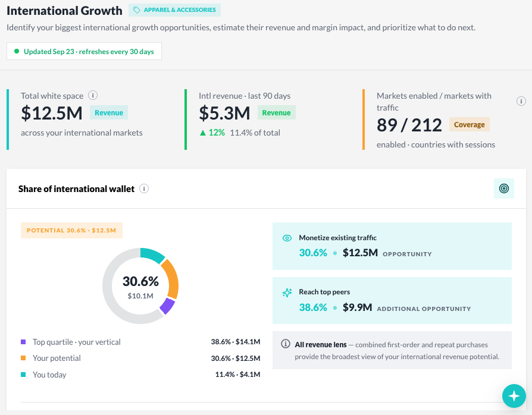Screen dimensions: 532x415
Task: Click the green status dot beside Updated Sep 23
Action: pos(16,51)
